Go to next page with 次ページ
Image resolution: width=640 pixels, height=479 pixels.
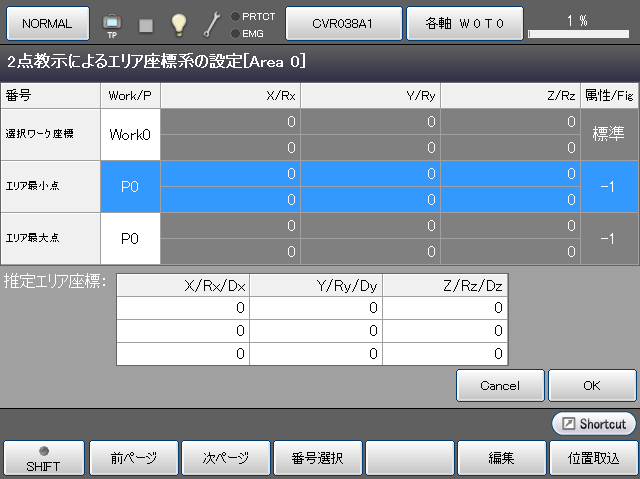(226, 458)
